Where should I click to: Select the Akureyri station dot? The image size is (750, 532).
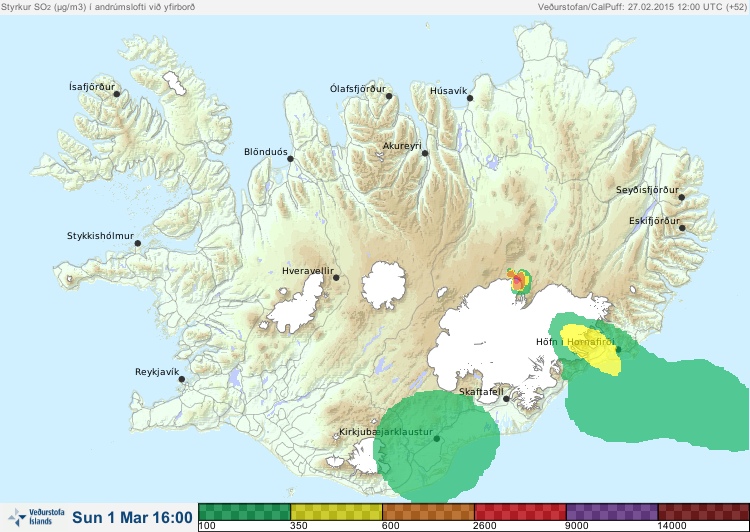[425, 153]
